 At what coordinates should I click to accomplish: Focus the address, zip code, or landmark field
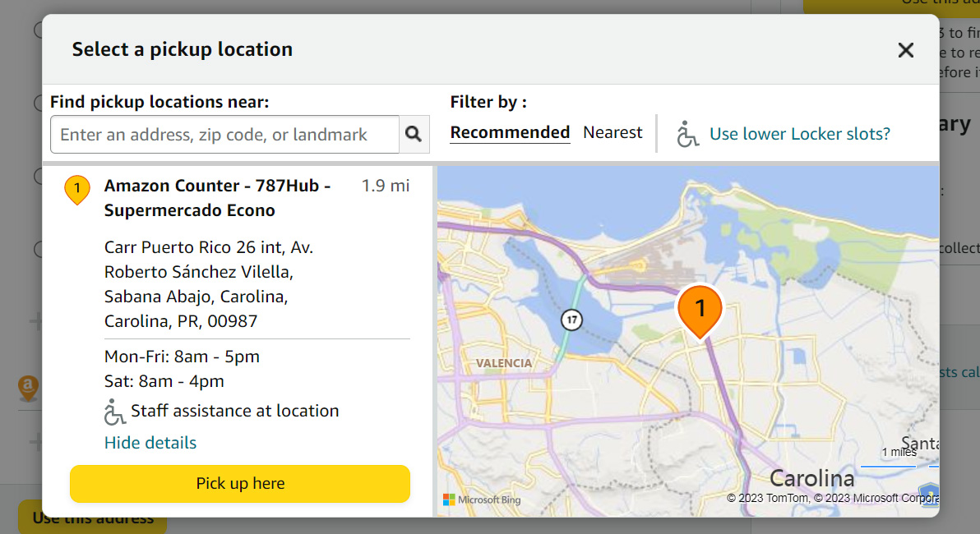pos(224,134)
